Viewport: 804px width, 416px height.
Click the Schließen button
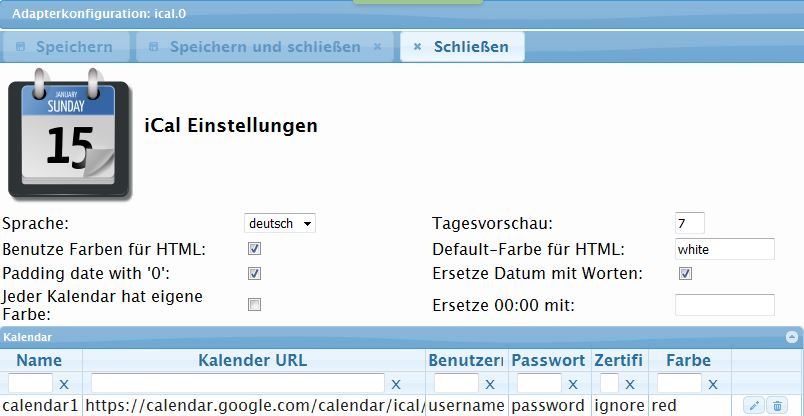462,47
